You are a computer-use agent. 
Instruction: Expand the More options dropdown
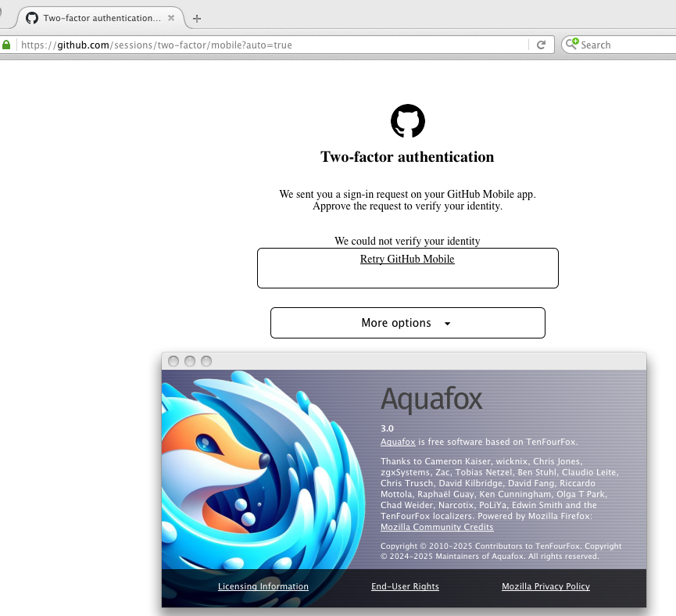[408, 323]
